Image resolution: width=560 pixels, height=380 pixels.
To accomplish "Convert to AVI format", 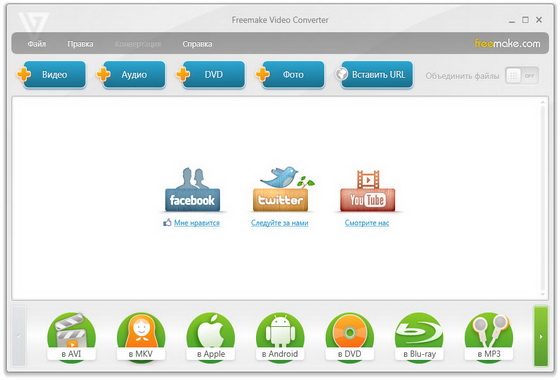I will click(71, 338).
